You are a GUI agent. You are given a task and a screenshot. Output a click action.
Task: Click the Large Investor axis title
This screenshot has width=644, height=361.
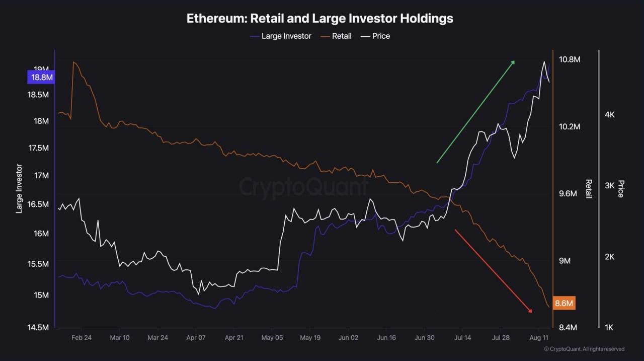click(20, 189)
